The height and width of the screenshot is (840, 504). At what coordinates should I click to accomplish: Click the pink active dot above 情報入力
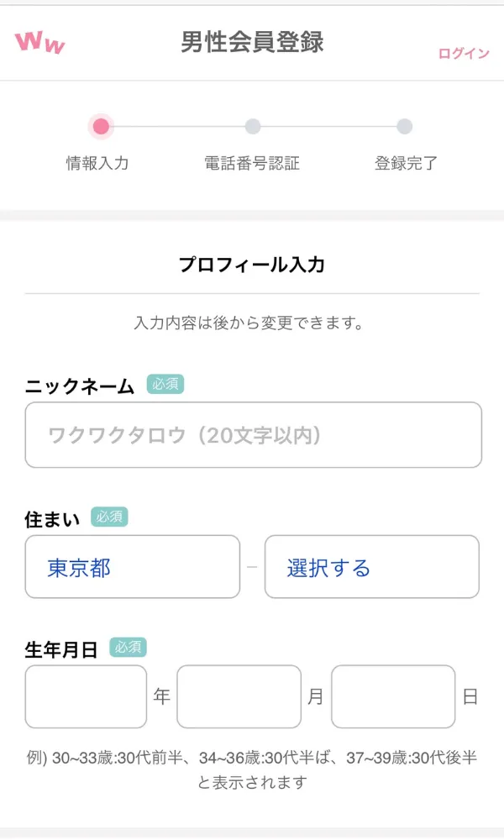click(x=101, y=124)
